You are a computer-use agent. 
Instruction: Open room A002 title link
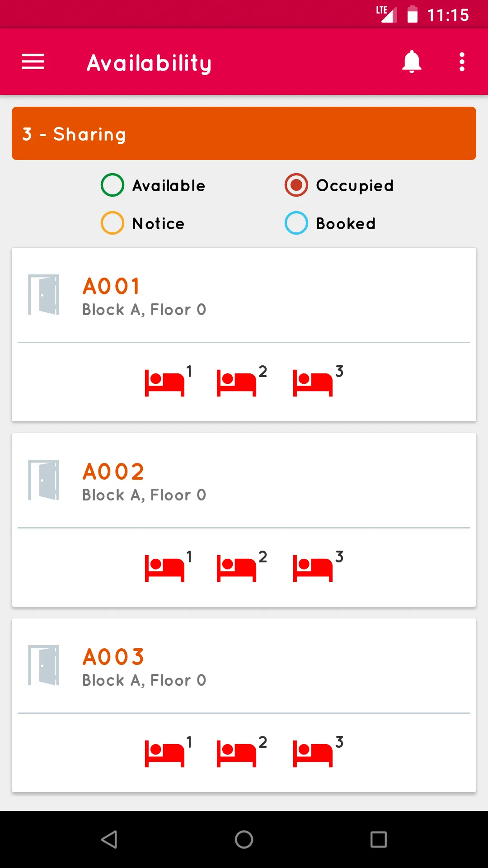click(x=113, y=472)
